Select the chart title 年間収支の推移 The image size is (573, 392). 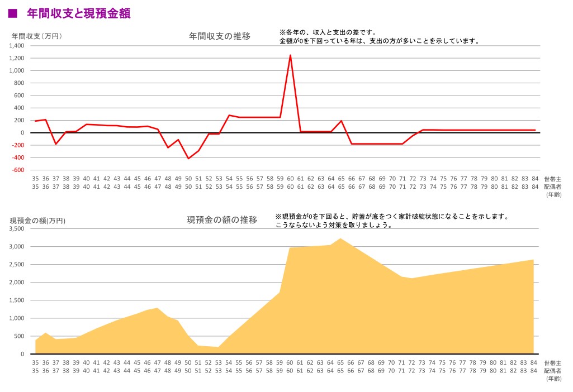220,36
